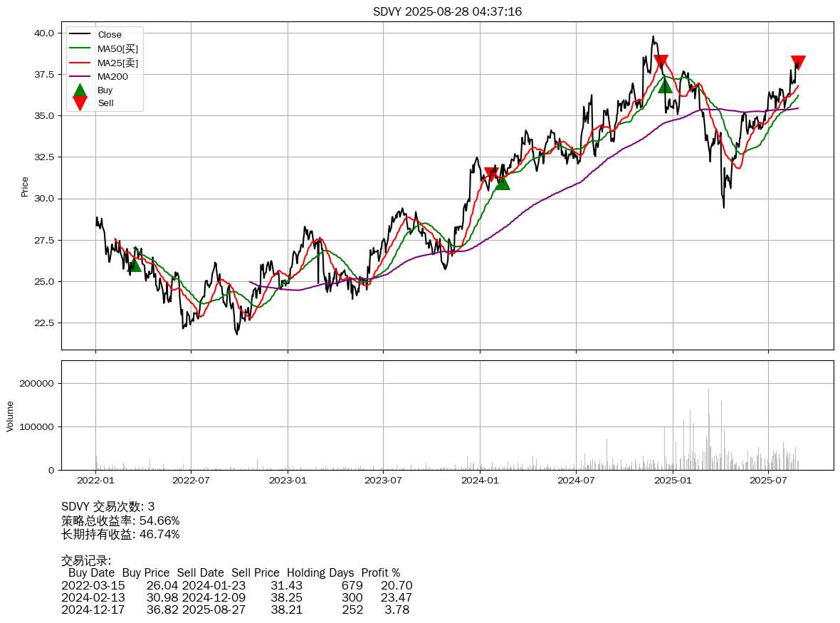Click the 2025-01 tick label on the x-axis

(672, 480)
